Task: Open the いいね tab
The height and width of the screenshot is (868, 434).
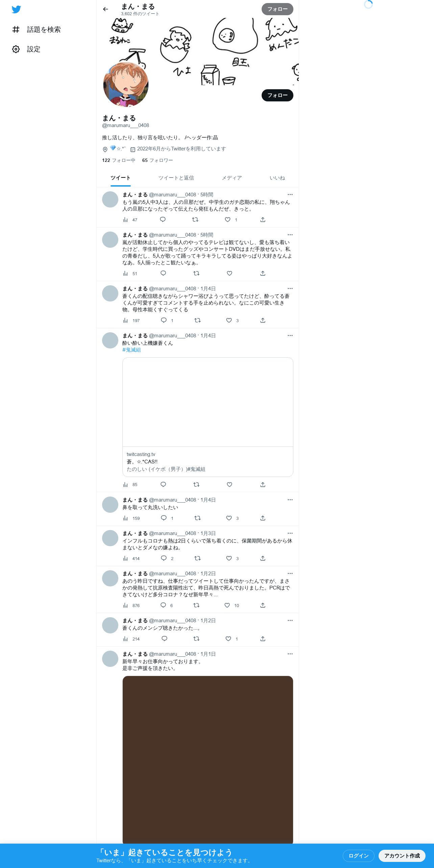Action: (277, 178)
